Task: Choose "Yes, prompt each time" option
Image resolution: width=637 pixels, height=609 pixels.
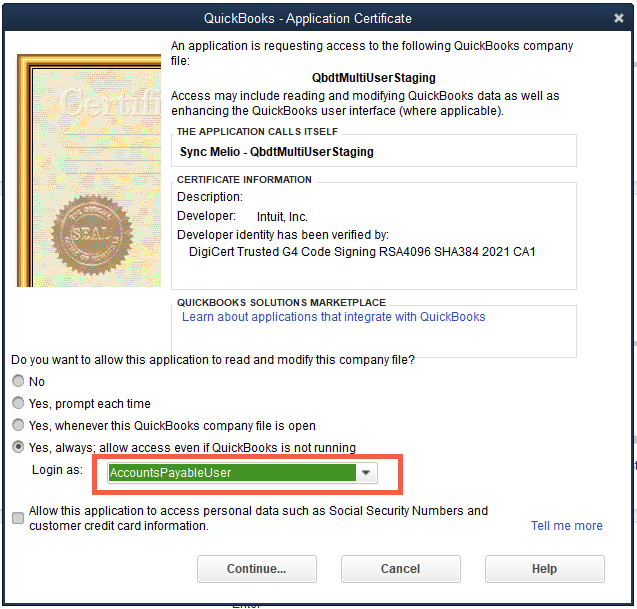Action: coord(18,404)
